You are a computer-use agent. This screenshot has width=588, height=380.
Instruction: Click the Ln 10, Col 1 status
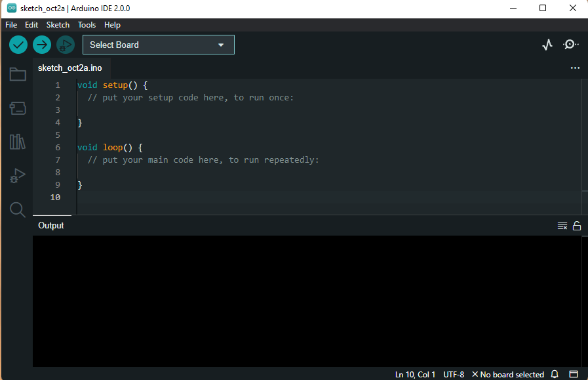[x=415, y=374]
